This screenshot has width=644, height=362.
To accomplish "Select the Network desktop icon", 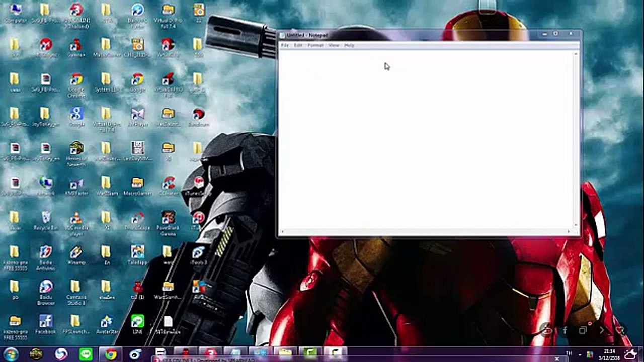I will [46, 186].
